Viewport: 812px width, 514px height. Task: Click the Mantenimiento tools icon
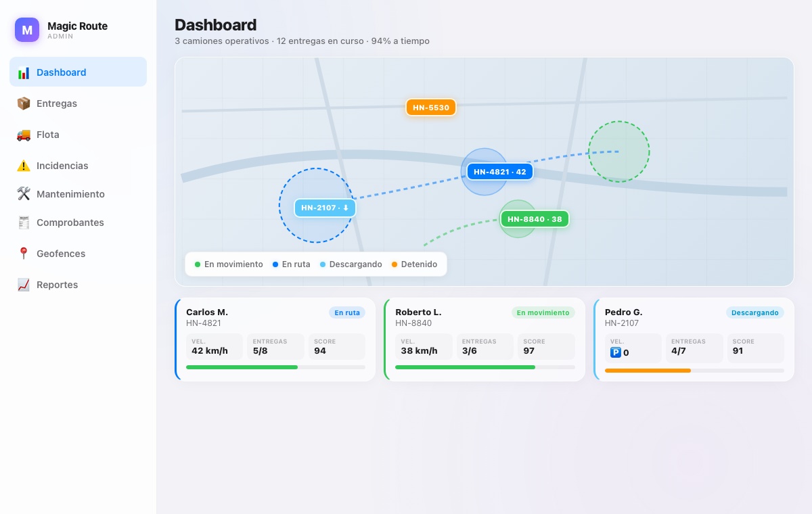click(x=24, y=194)
